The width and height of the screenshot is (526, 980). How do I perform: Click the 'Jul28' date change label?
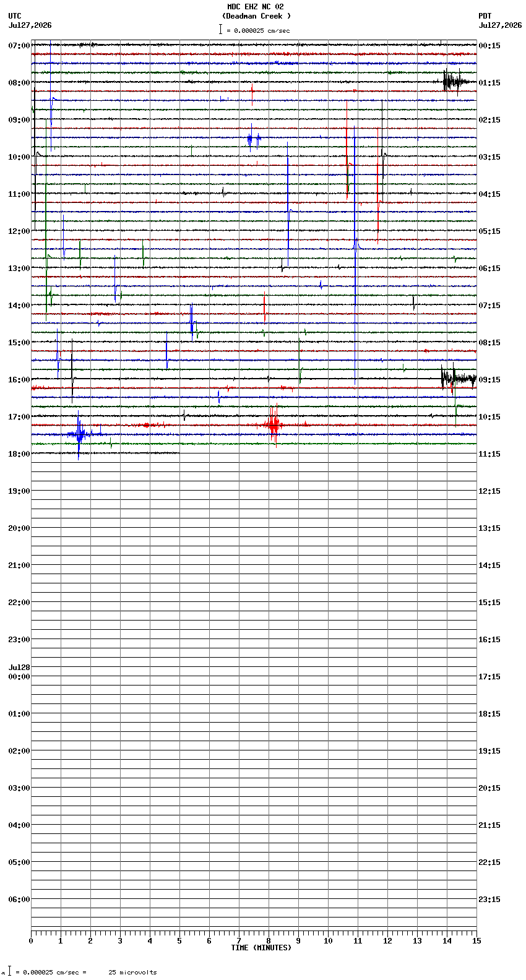tap(19, 668)
